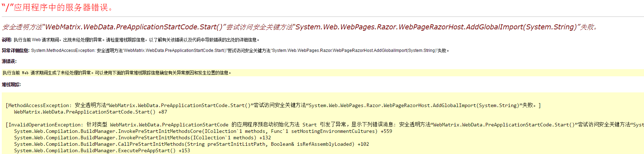
Task: Click the italic red MethodAccessException summary heading
Action: click(299, 27)
